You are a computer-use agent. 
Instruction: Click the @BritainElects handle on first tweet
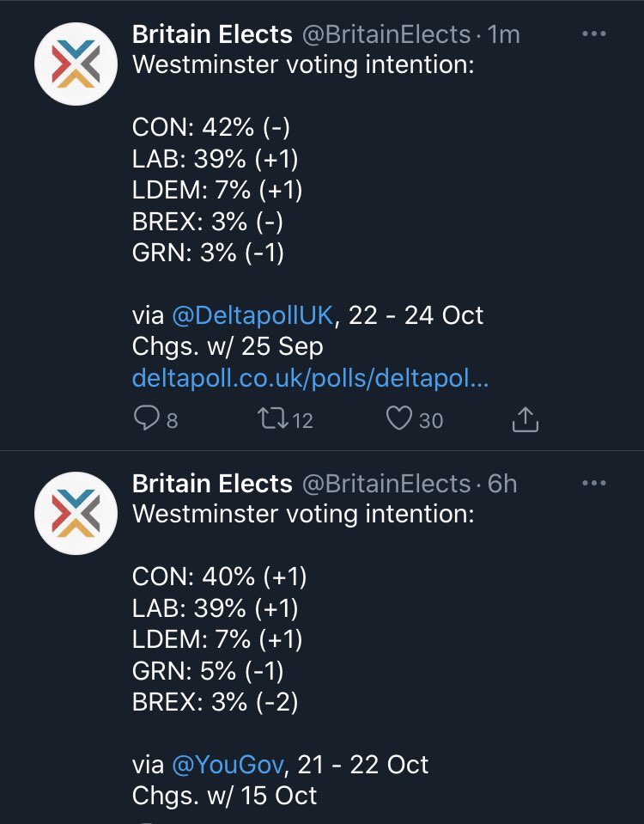pos(386,34)
